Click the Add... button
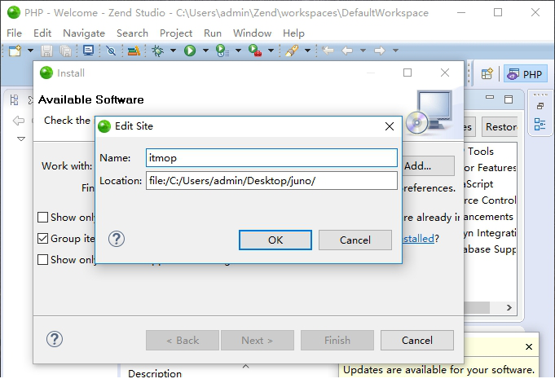 coord(428,166)
